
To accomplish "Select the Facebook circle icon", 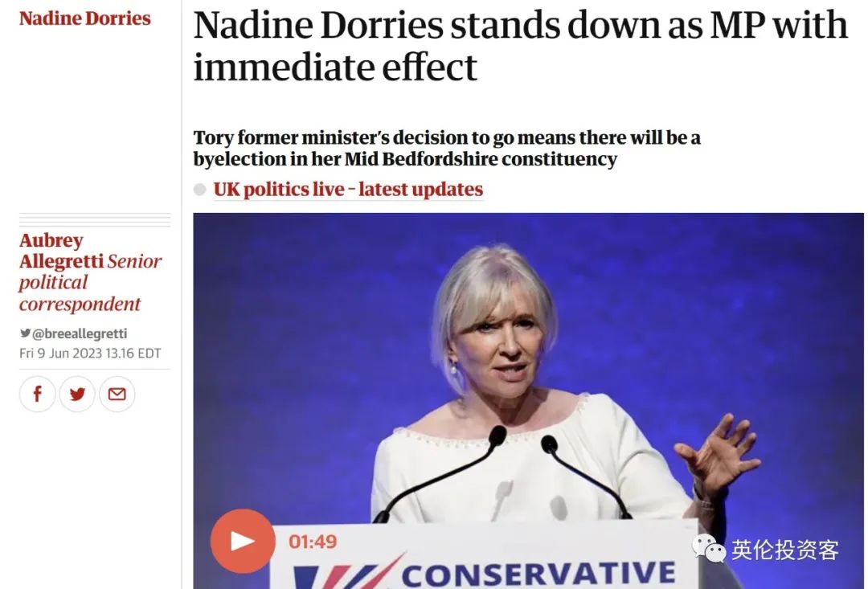I will (x=37, y=394).
